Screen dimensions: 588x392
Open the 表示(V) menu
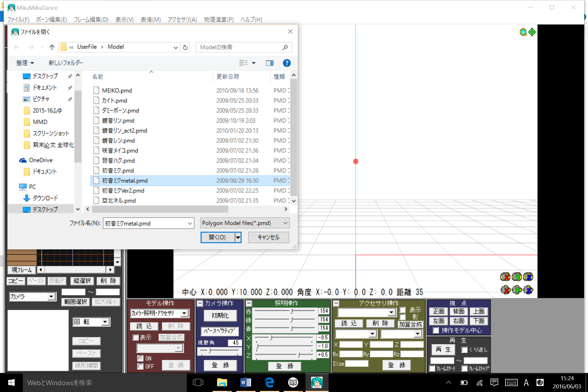[124, 20]
